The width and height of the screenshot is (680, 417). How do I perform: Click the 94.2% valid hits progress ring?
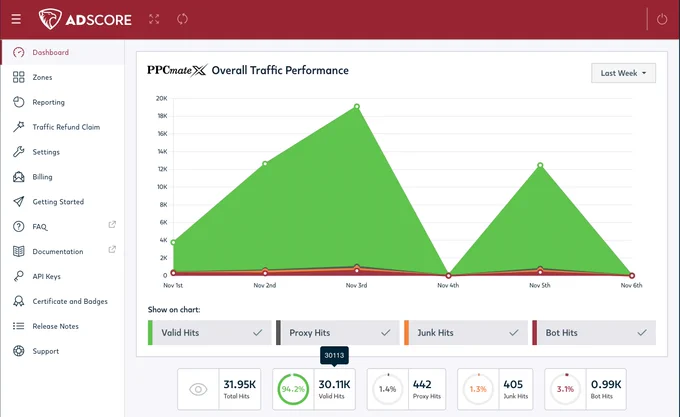click(293, 389)
